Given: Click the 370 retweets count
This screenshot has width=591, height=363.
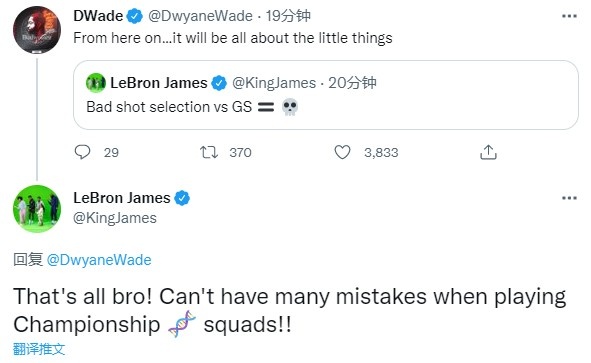Looking at the screenshot, I should (240, 152).
